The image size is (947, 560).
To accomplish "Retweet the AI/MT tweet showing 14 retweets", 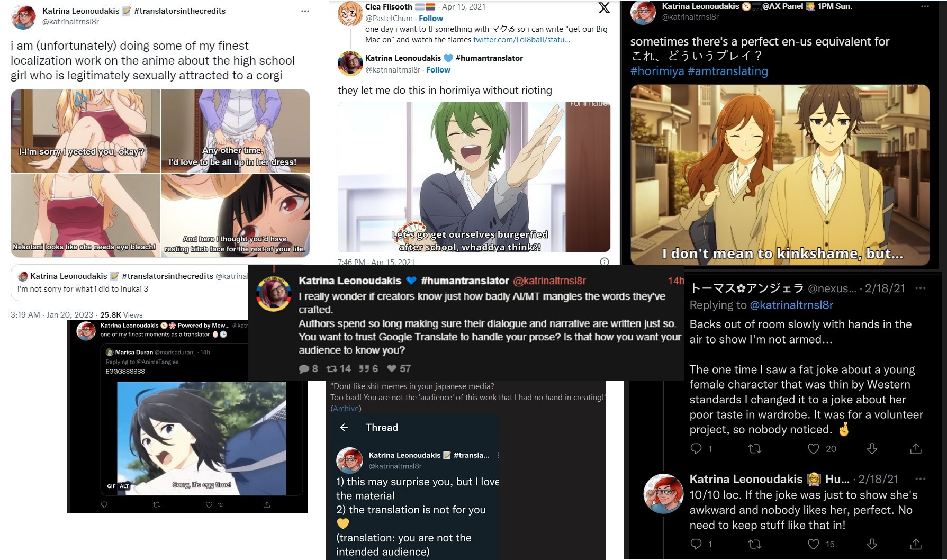I will pyautogui.click(x=331, y=368).
